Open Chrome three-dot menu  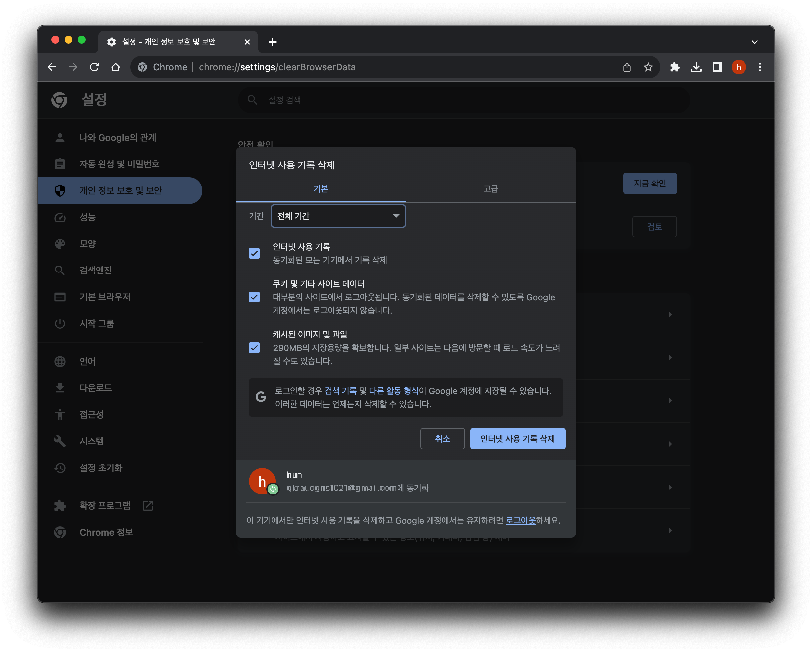pos(760,67)
